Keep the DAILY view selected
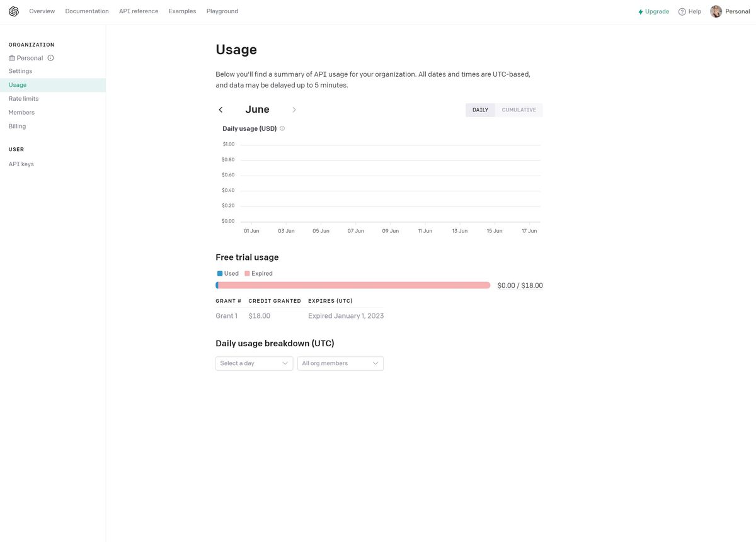This screenshot has height=542, width=756. pos(480,110)
